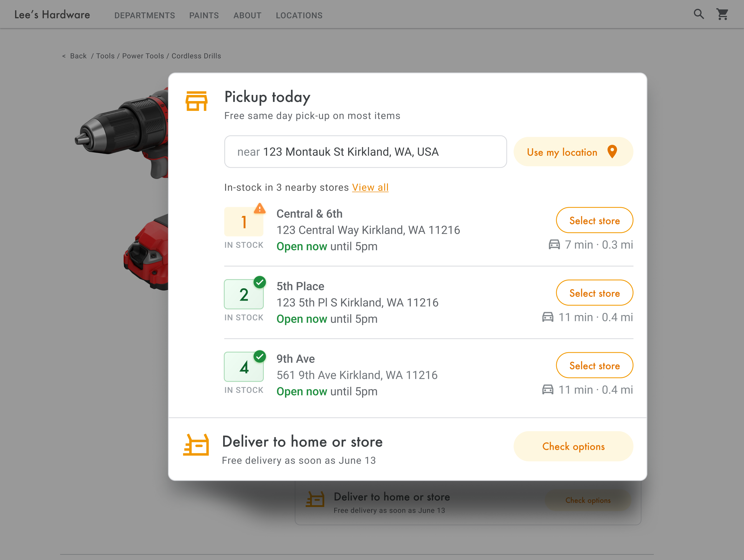
Task: Click the near address input field
Action: [365, 152]
